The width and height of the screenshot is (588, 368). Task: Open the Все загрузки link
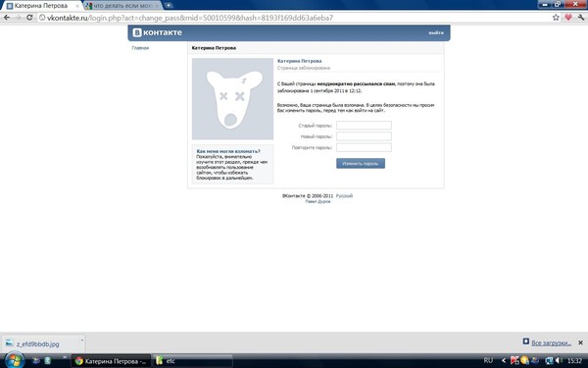[x=551, y=342]
